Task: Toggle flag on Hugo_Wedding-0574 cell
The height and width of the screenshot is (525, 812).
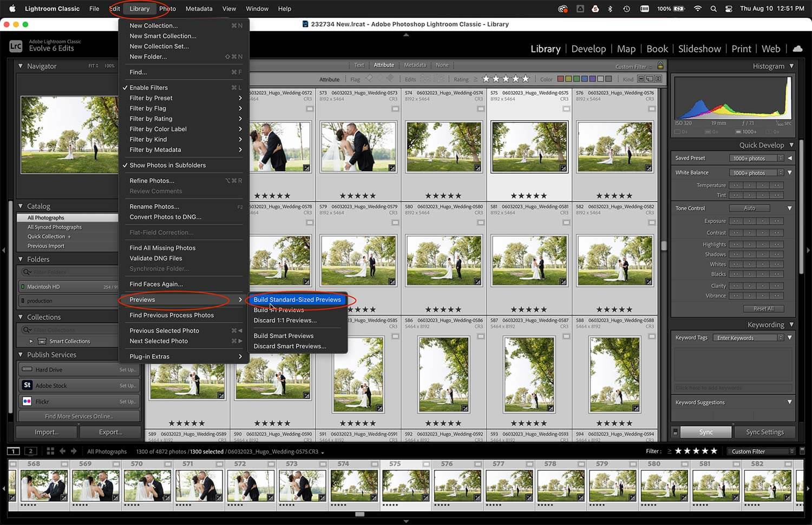Action: 481,109
